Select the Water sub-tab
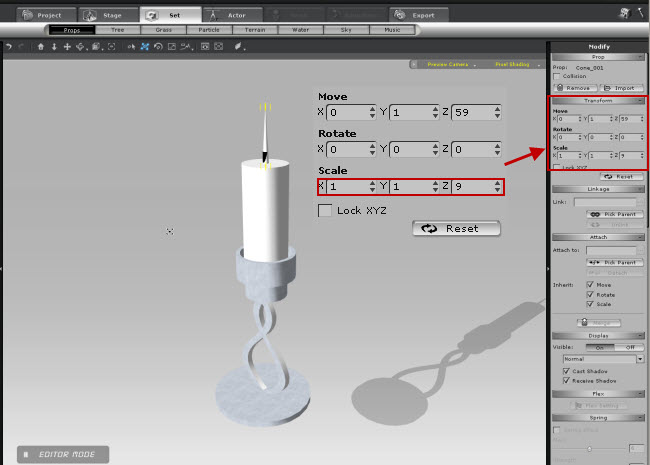This screenshot has width=650, height=465. click(301, 30)
